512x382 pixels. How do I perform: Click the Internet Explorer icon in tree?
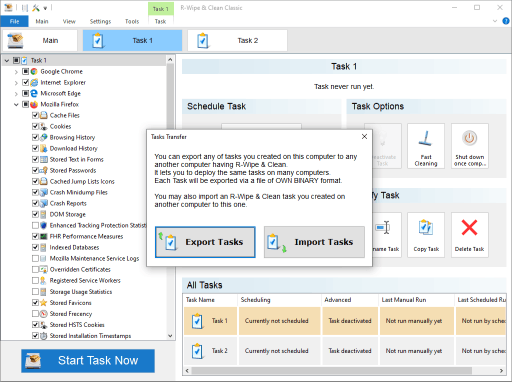tap(34, 82)
